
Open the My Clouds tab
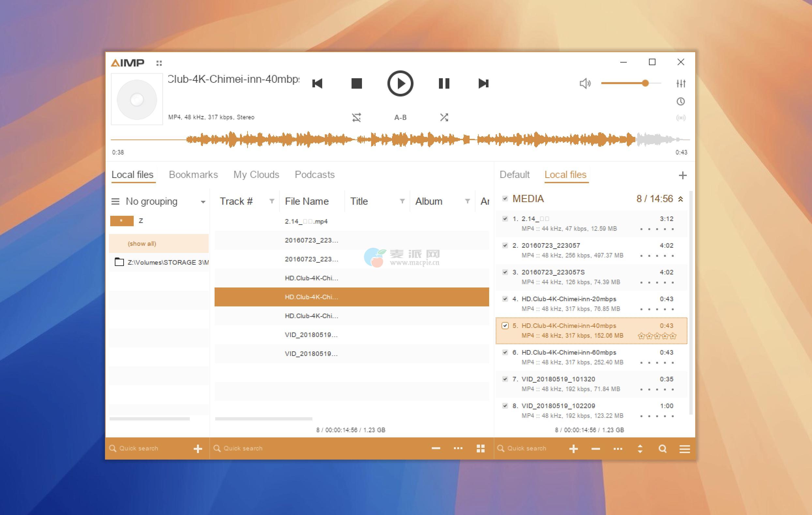[256, 175]
